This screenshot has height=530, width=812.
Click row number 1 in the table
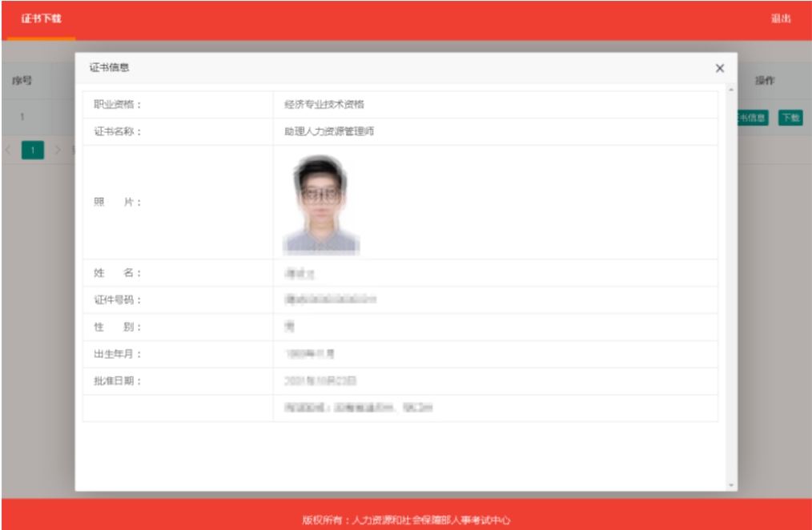tap(22, 118)
